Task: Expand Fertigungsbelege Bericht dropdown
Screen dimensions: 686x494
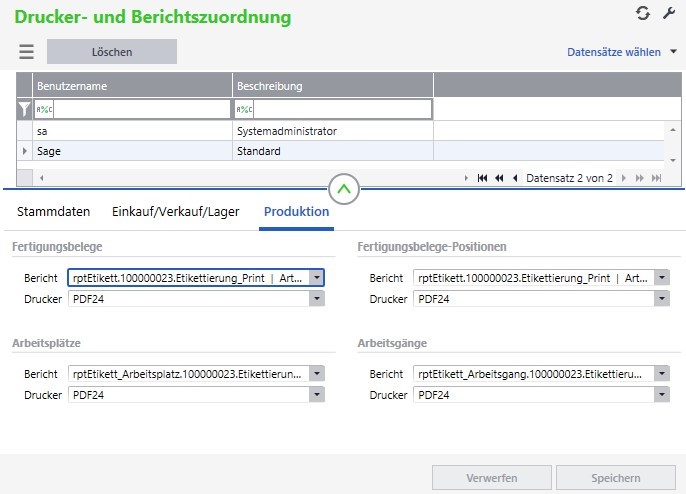Action: tap(316, 278)
